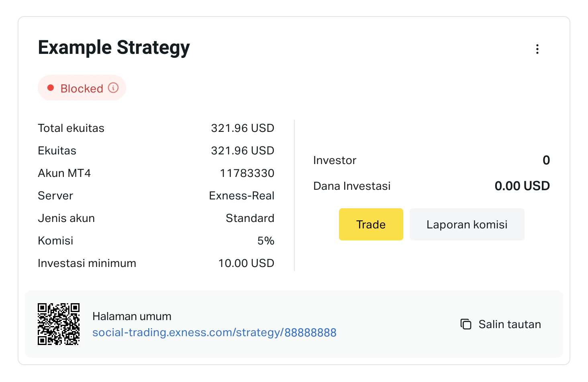Click the Jenis akun Standard value
This screenshot has width=588, height=382.
click(x=250, y=218)
